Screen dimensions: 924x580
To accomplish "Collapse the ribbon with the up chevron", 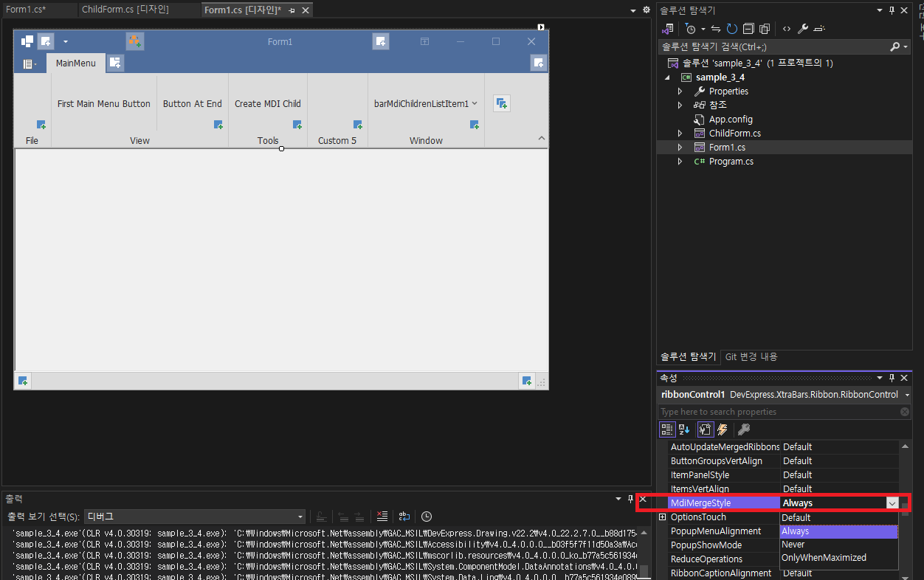I will click(x=541, y=139).
